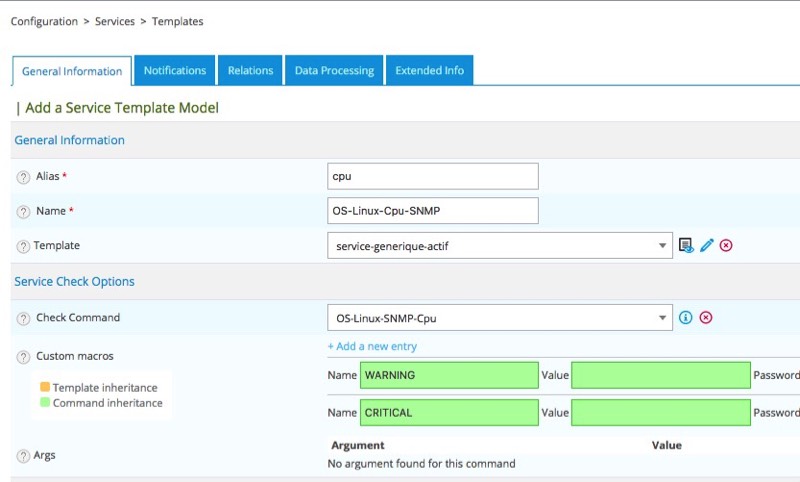Click Services in the breadcrumb
This screenshot has height=482, width=800.
coord(115,21)
